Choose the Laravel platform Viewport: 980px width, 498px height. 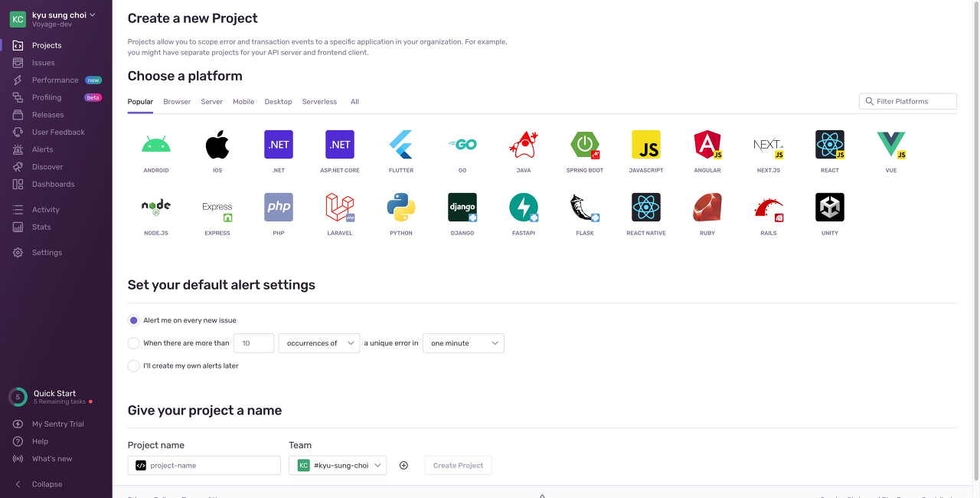[x=340, y=207]
